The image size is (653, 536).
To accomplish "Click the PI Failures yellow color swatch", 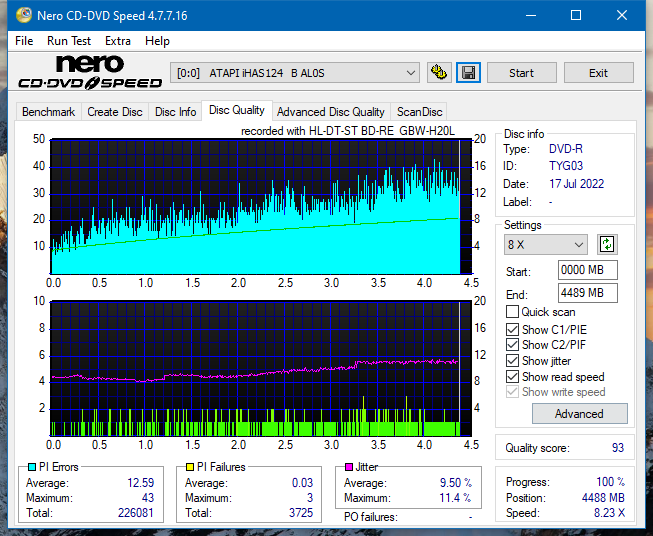I will click(190, 467).
